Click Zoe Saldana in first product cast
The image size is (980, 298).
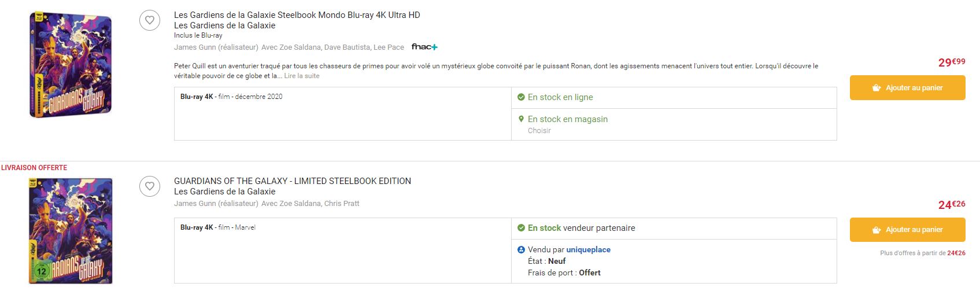point(300,47)
